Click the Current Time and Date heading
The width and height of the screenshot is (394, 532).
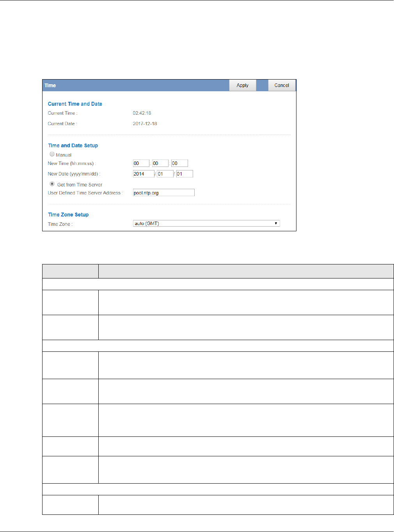coord(75,104)
